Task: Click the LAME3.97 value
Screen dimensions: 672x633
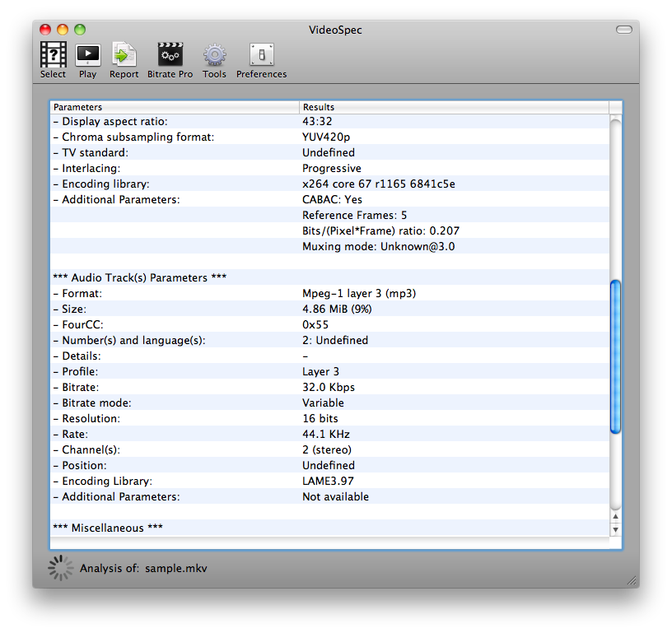Action: [328, 481]
